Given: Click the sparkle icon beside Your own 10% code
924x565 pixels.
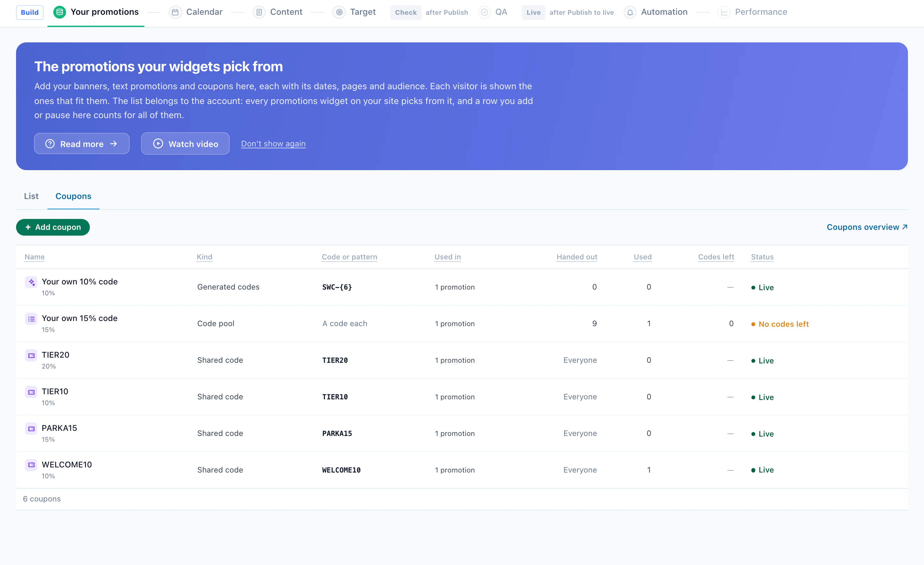Looking at the screenshot, I should (x=31, y=282).
